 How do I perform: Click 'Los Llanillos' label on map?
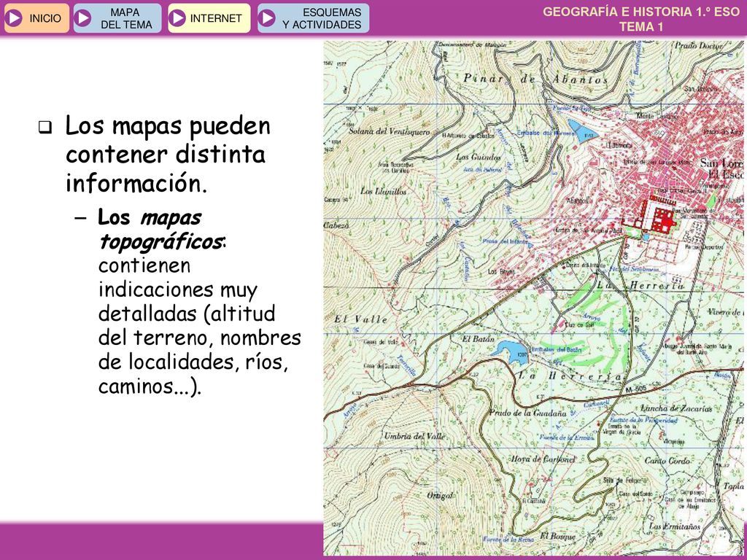point(384,191)
